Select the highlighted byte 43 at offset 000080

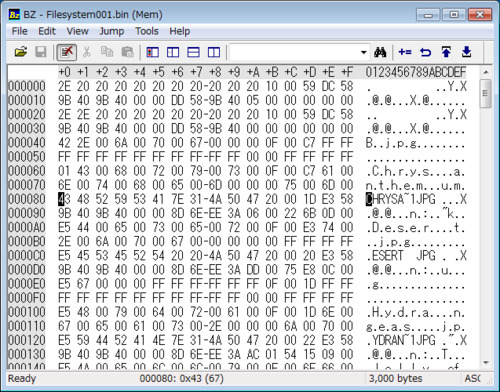[x=64, y=199]
